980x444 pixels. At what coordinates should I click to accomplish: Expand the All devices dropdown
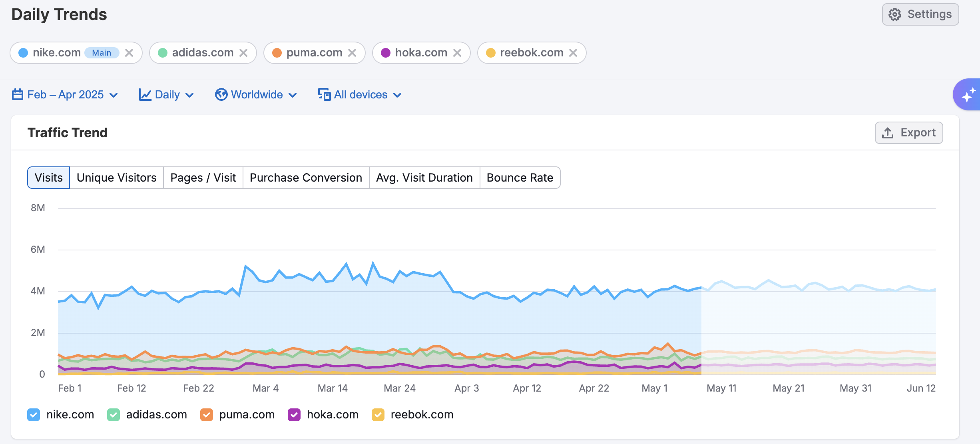[x=360, y=95]
